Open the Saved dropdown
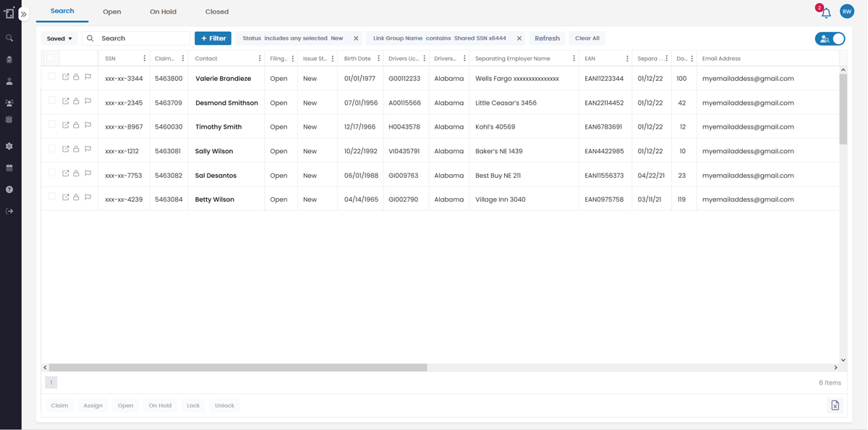 click(59, 38)
